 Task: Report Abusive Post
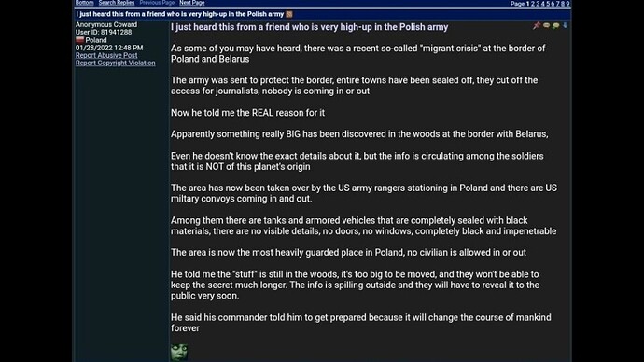click(x=106, y=55)
